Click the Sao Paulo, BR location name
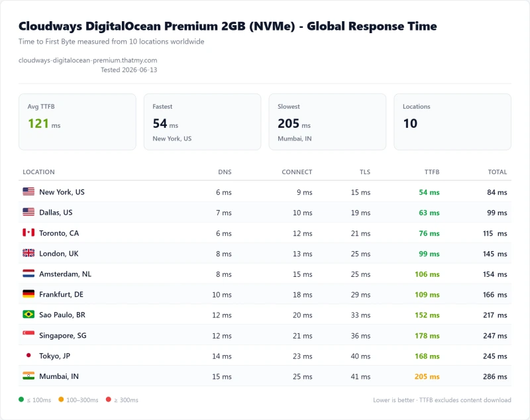 [62, 315]
